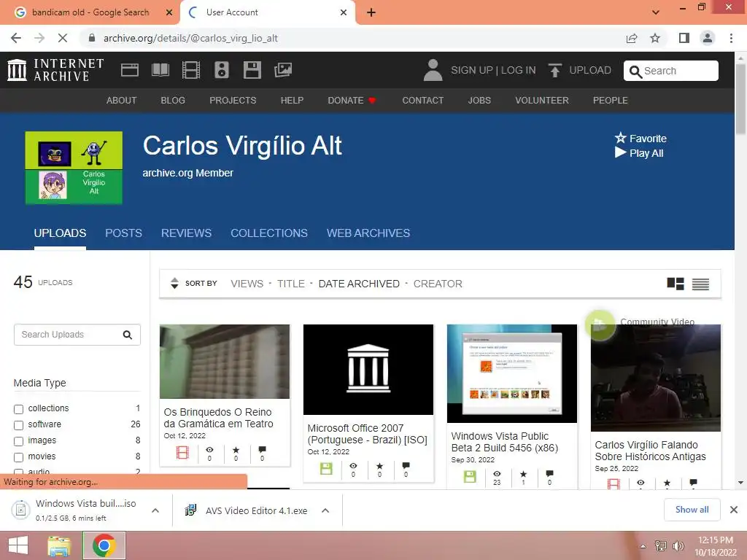Go back with the browser back arrow
The height and width of the screenshot is (560, 747).
16,38
